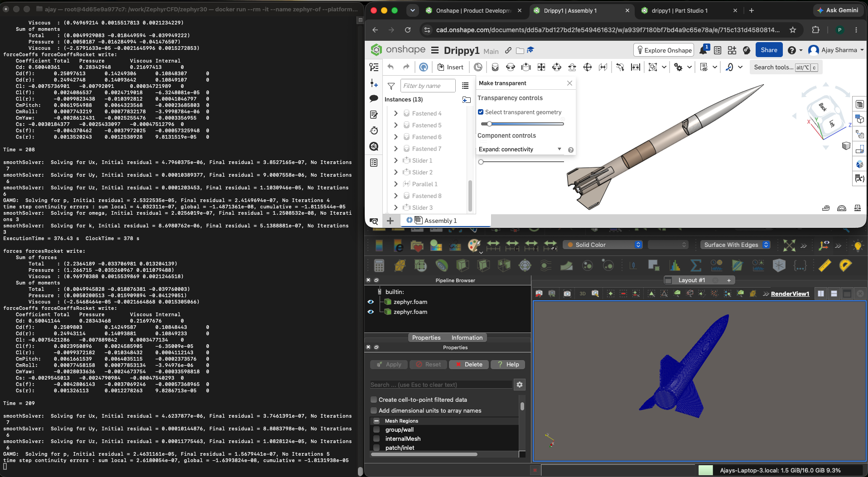This screenshot has width=868, height=477.
Task: Check the internalMesh mesh region
Action: pyautogui.click(x=376, y=438)
